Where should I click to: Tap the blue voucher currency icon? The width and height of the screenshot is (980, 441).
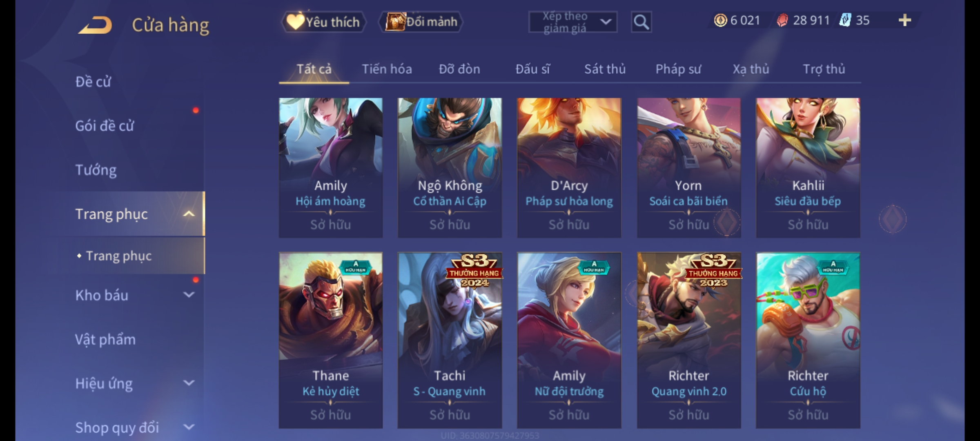845,20
